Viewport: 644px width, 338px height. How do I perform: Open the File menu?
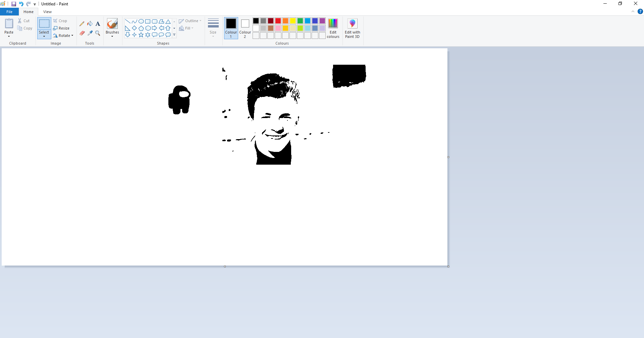(9, 12)
